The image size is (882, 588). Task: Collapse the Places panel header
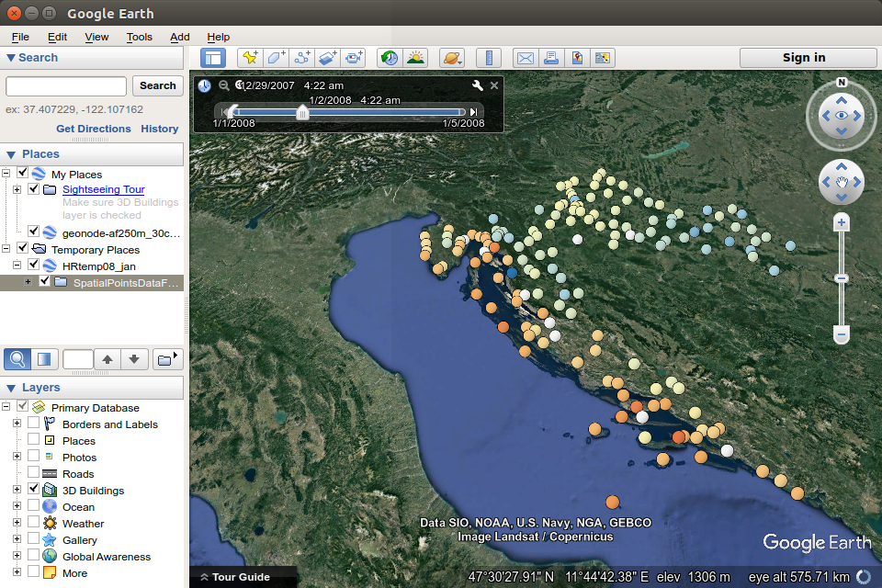click(x=12, y=154)
